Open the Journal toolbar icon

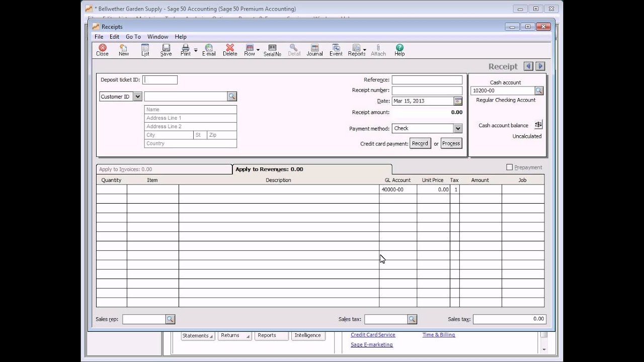[x=314, y=50]
